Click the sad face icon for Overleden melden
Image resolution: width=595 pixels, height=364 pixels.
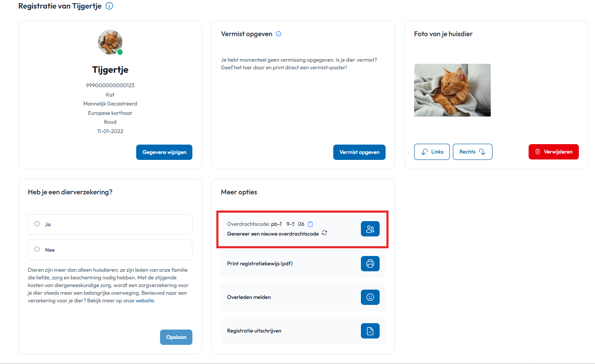click(370, 297)
